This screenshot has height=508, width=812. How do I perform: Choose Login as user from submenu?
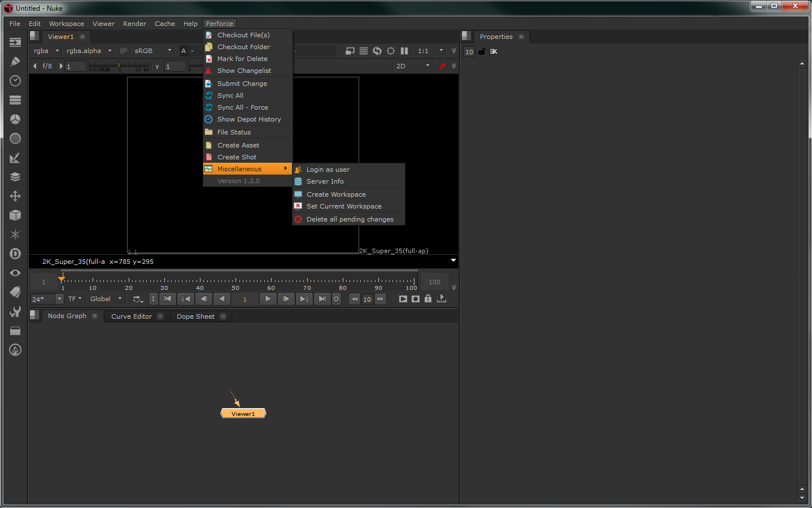[x=348, y=170]
